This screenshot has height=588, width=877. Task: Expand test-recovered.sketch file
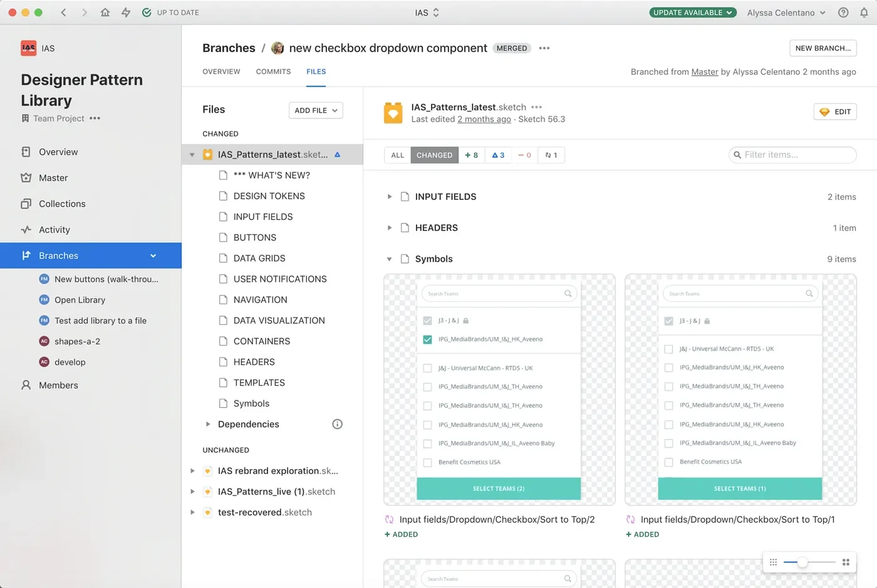[x=192, y=512]
